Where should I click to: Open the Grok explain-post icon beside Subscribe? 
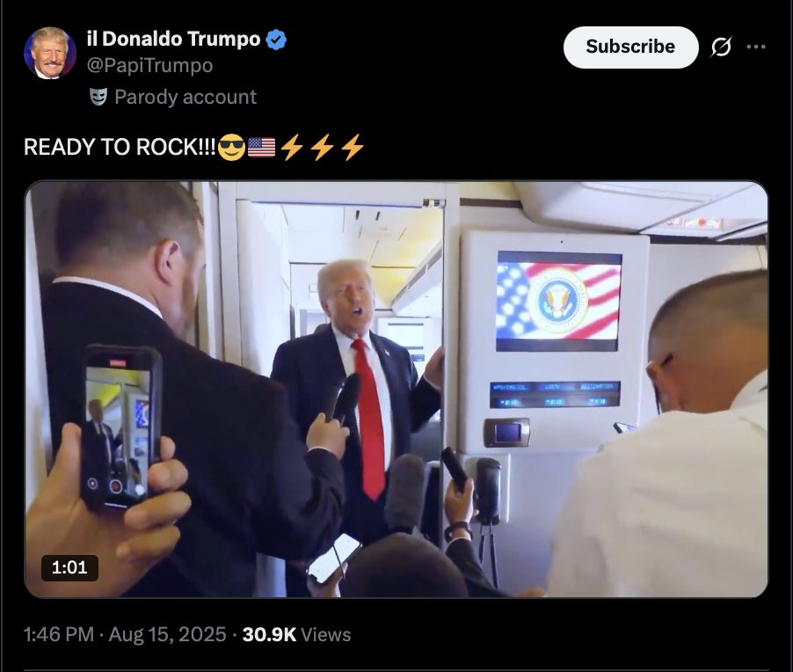[720, 47]
